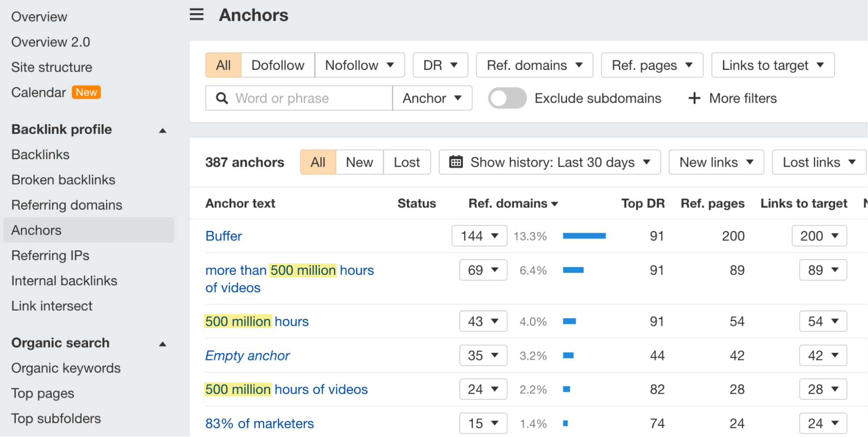Select the Lost anchors tab
This screenshot has width=868, height=437.
pyautogui.click(x=406, y=162)
